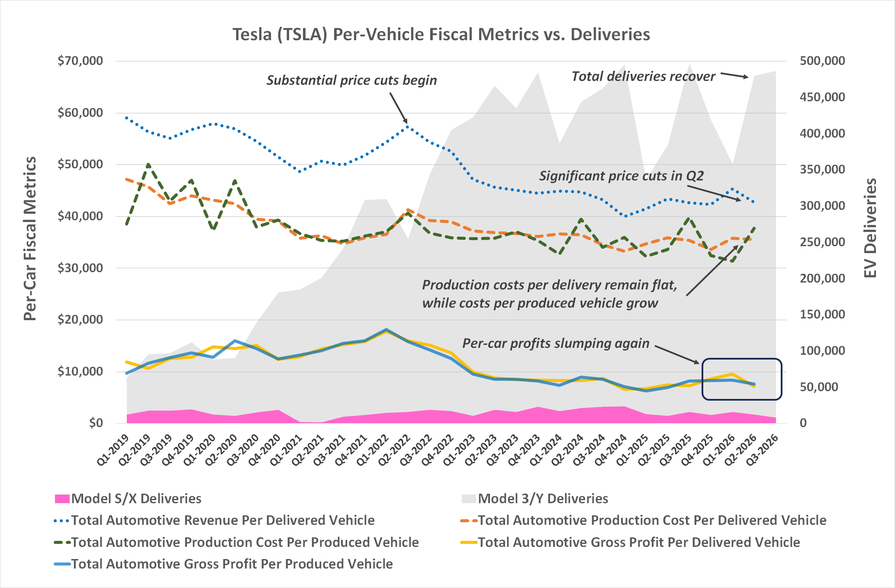Viewport: 895px width, 588px height.
Task: Click the 500,000 right axis label
Action: 822,61
